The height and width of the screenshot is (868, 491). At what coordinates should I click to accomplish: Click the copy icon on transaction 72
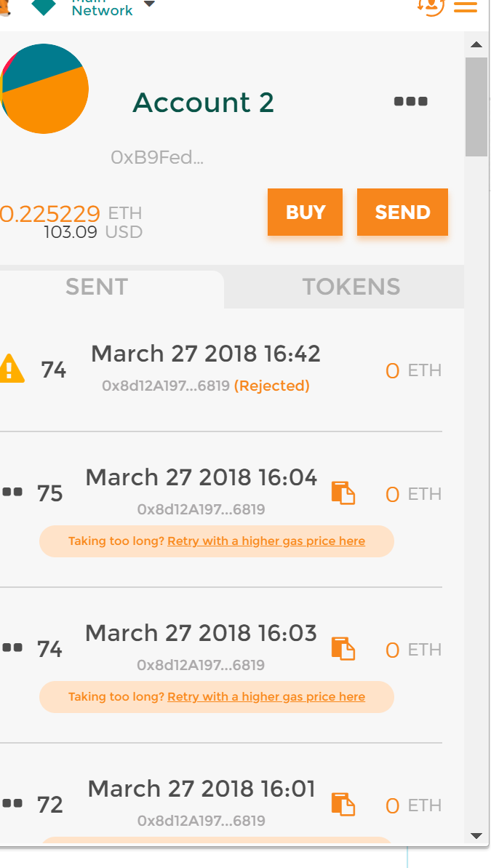(343, 805)
